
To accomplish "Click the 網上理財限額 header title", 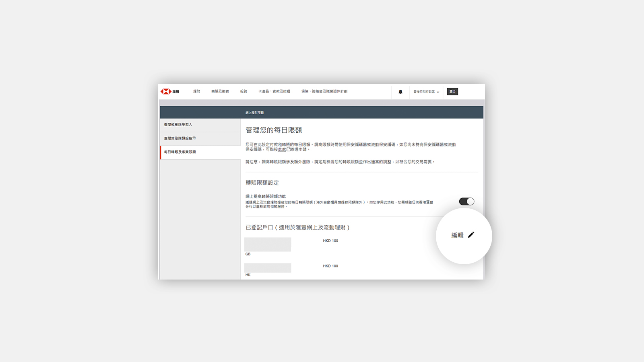I will point(254,113).
